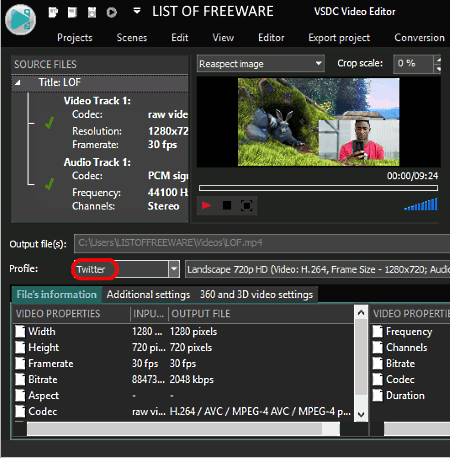The height and width of the screenshot is (458, 450).
Task: Select the Channels audio property icon
Action: pyautogui.click(x=378, y=347)
